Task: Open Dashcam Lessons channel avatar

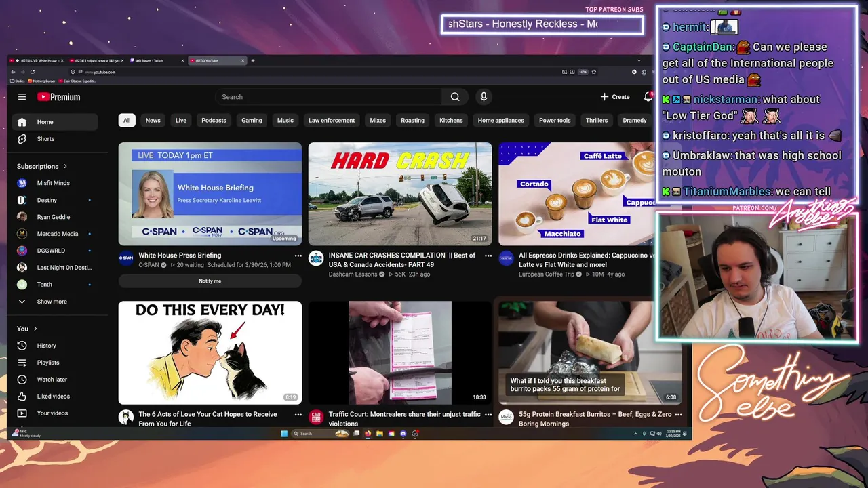Action: click(316, 258)
